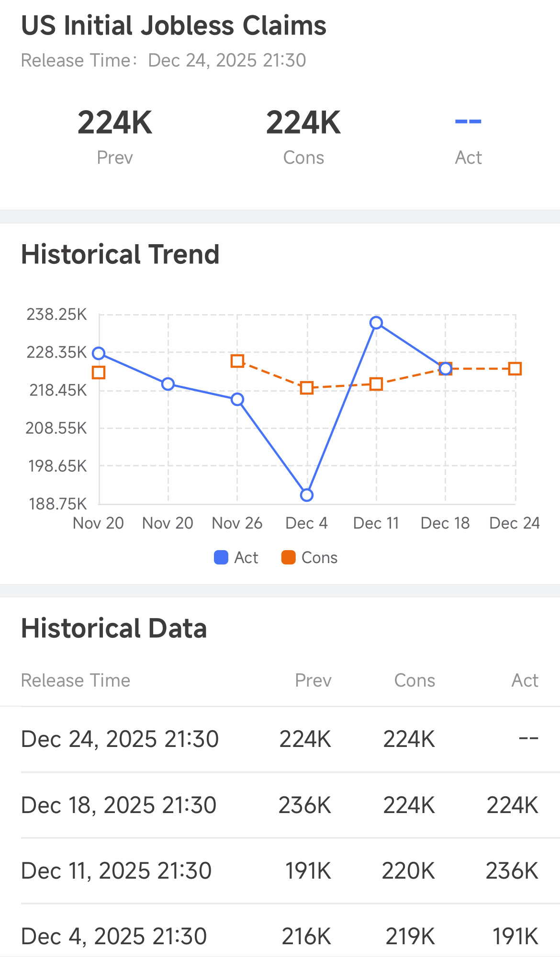The width and height of the screenshot is (560, 961).
Task: Click the lowest Act point at Dec 4
Action: point(307,495)
